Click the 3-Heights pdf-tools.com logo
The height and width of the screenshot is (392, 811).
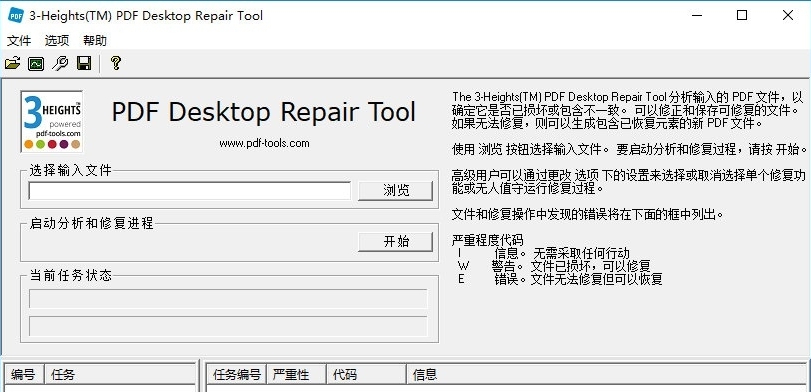coord(52,122)
